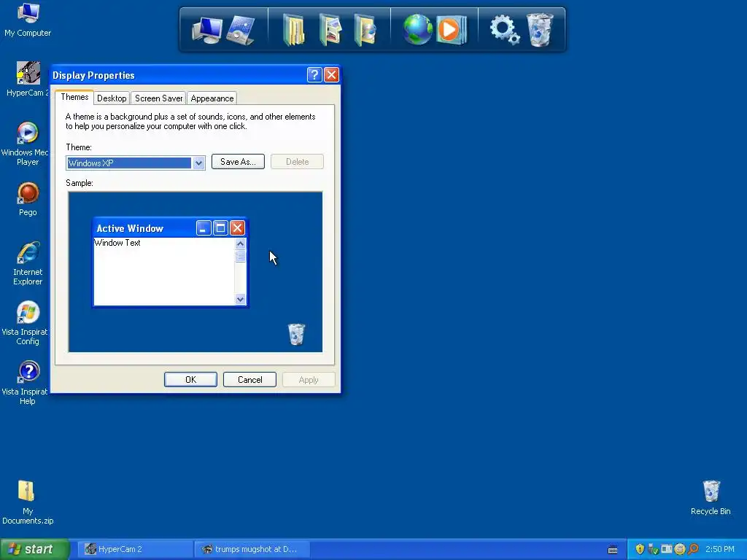The height and width of the screenshot is (560, 747).
Task: Click the Active Window sample preview
Action: (x=170, y=262)
